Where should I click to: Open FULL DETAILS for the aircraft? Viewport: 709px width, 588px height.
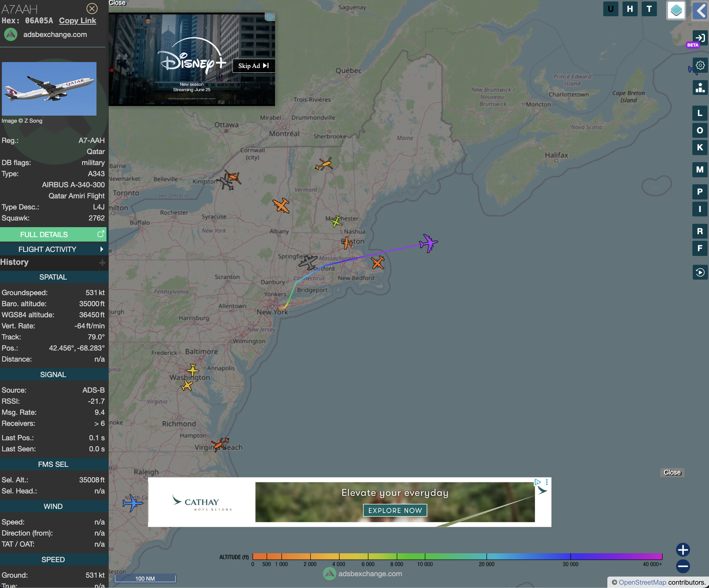[x=53, y=235]
